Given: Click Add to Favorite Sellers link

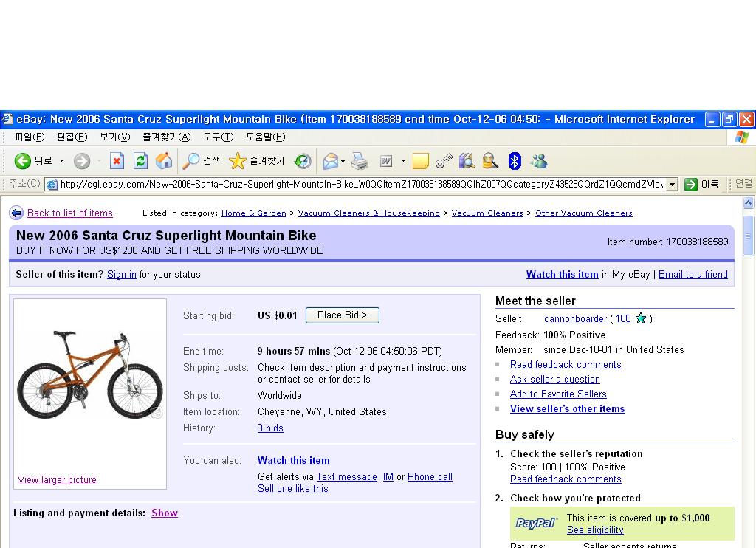Looking at the screenshot, I should (x=558, y=394).
